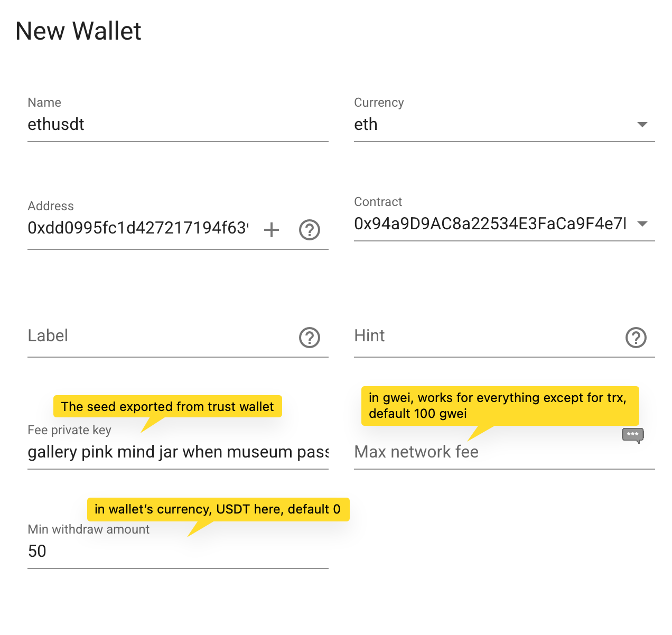Expand the Currency dropdown arrow
The height and width of the screenshot is (635, 672).
point(642,125)
